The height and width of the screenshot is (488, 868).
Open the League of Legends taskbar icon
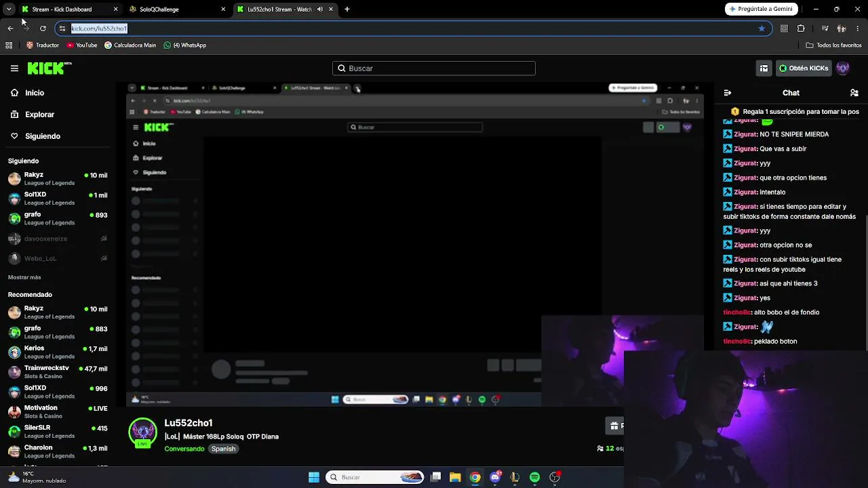(515, 477)
